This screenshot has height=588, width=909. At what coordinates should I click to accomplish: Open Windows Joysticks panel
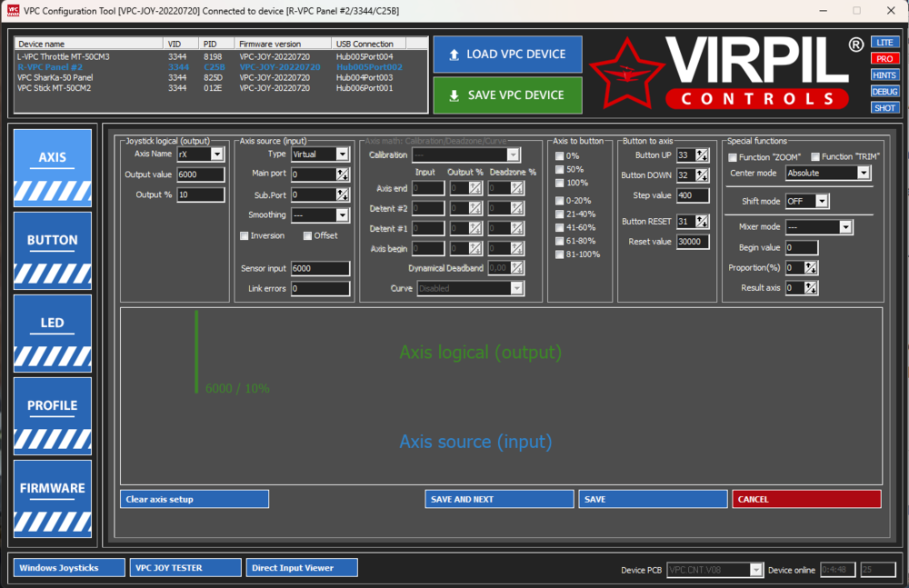tap(69, 568)
